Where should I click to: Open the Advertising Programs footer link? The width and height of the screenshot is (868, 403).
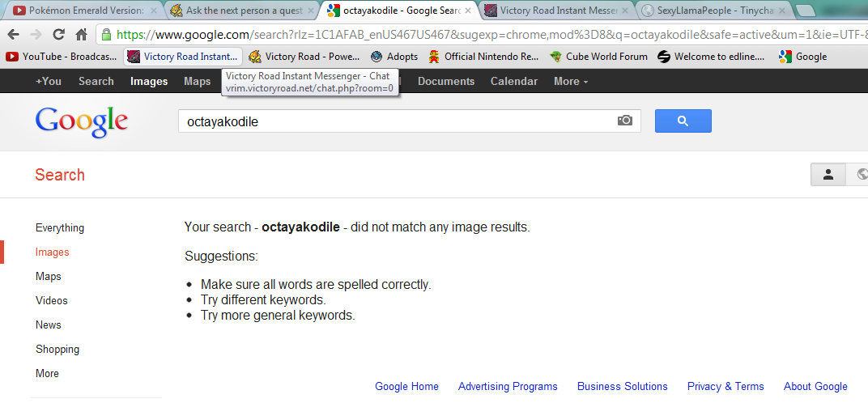[x=508, y=386]
